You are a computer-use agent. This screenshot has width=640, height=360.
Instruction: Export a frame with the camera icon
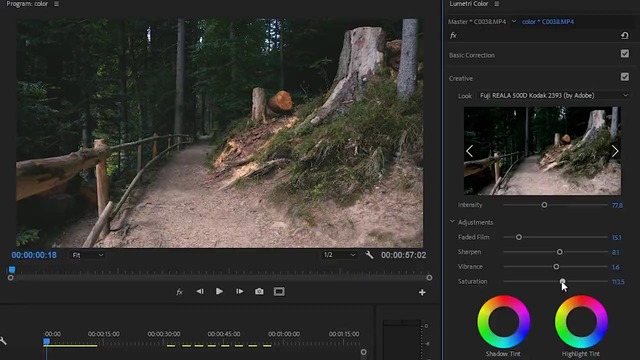pyautogui.click(x=259, y=291)
